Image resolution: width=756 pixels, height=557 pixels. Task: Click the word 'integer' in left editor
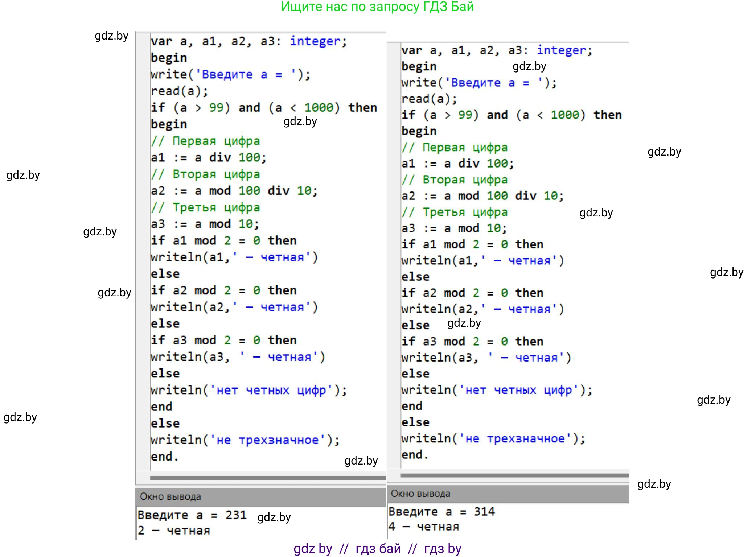pos(315,41)
